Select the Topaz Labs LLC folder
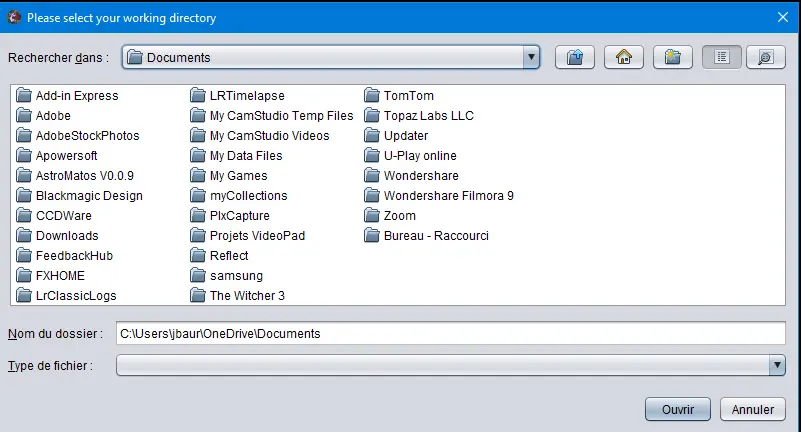 [x=419, y=115]
